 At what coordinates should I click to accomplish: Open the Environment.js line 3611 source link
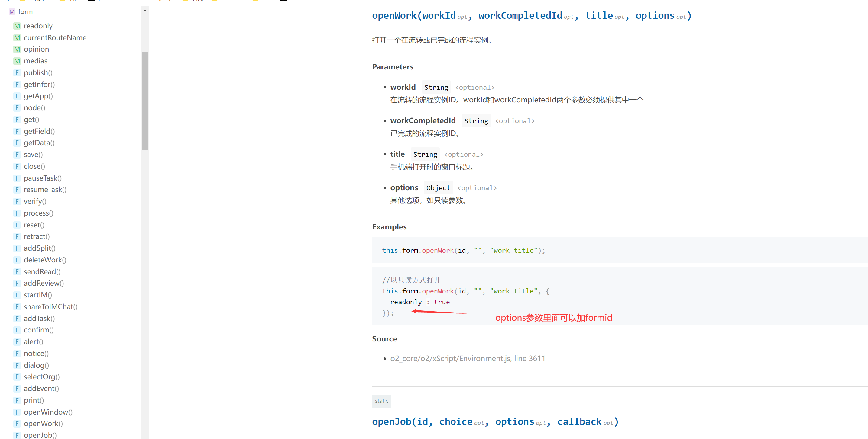[x=467, y=359]
